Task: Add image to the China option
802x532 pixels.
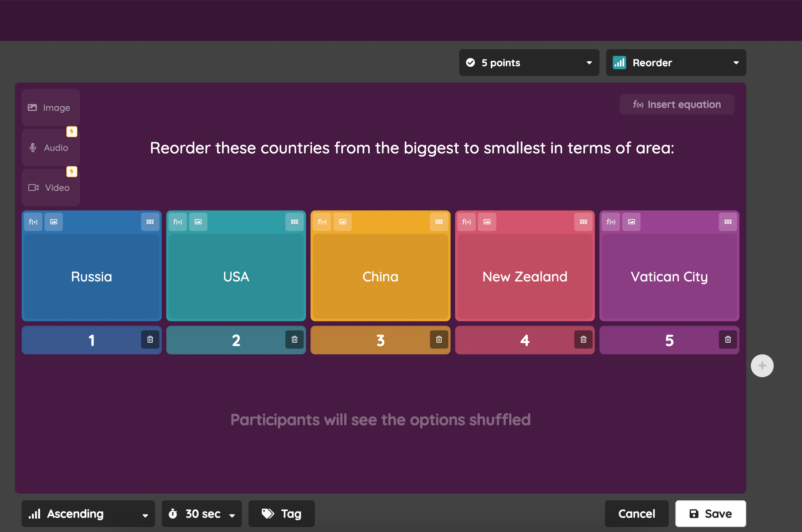Action: (342, 222)
